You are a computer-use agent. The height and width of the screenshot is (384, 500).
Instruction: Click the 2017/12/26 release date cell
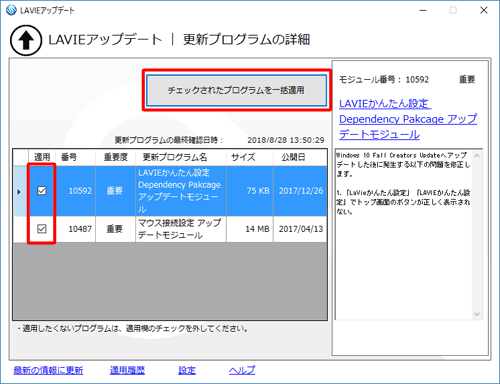pyautogui.click(x=300, y=191)
